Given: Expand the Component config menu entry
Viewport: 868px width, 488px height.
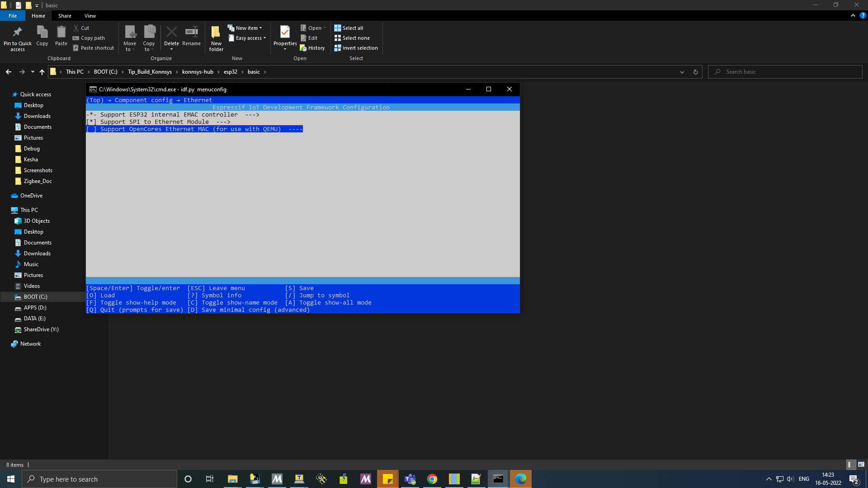Looking at the screenshot, I should 144,99.
